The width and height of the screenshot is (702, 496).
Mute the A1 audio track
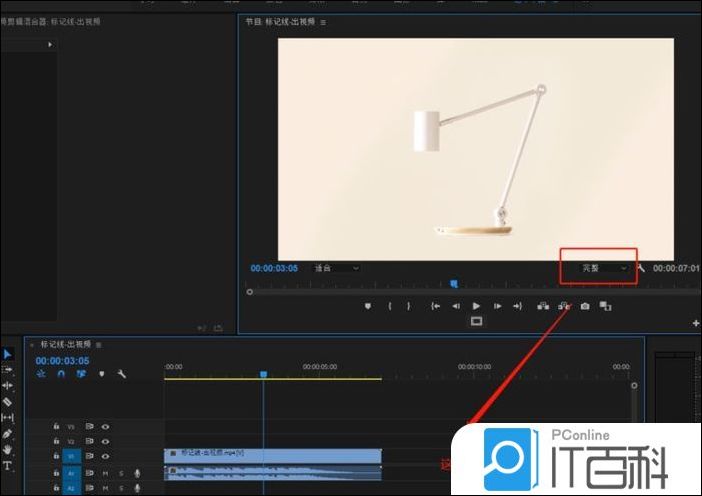[x=105, y=473]
